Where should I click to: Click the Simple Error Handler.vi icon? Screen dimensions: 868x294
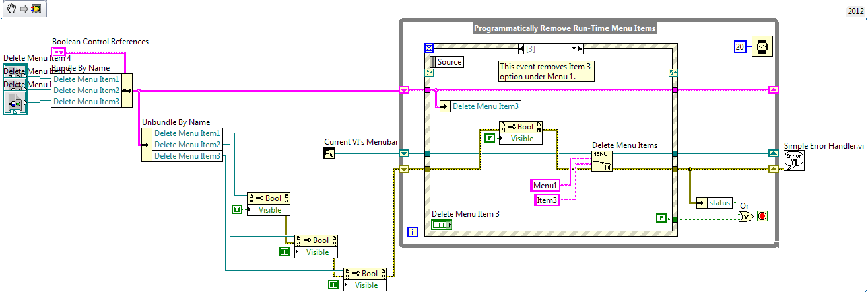(794, 161)
